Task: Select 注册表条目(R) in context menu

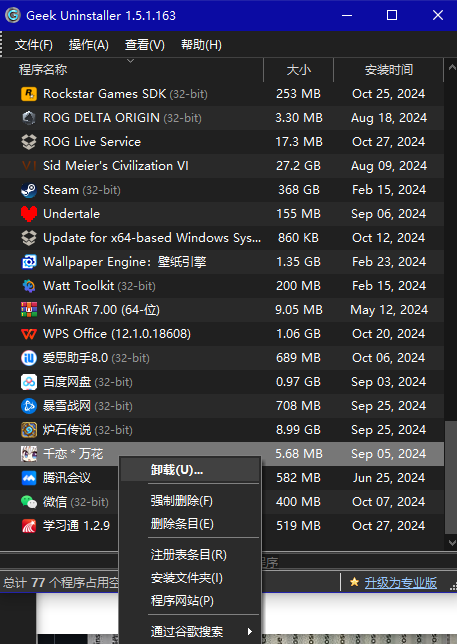Action: (190, 555)
